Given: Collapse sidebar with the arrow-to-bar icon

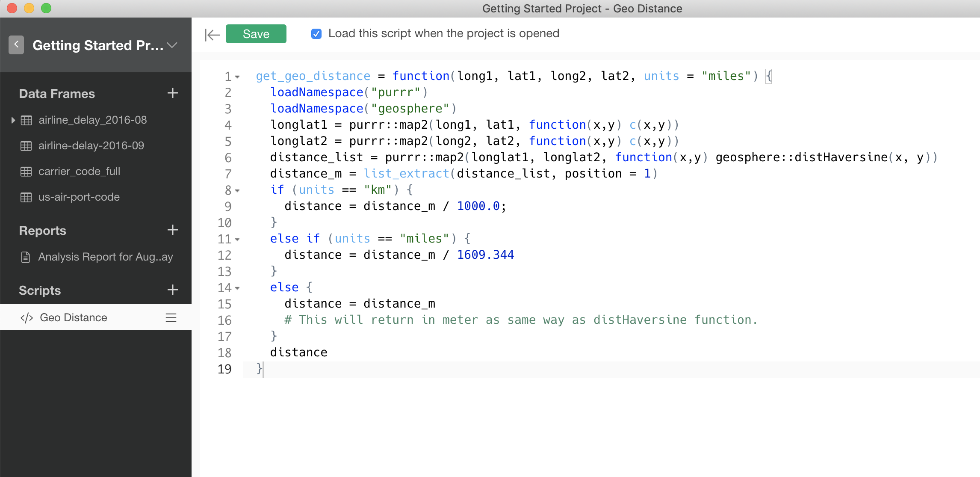Looking at the screenshot, I should click(x=212, y=34).
